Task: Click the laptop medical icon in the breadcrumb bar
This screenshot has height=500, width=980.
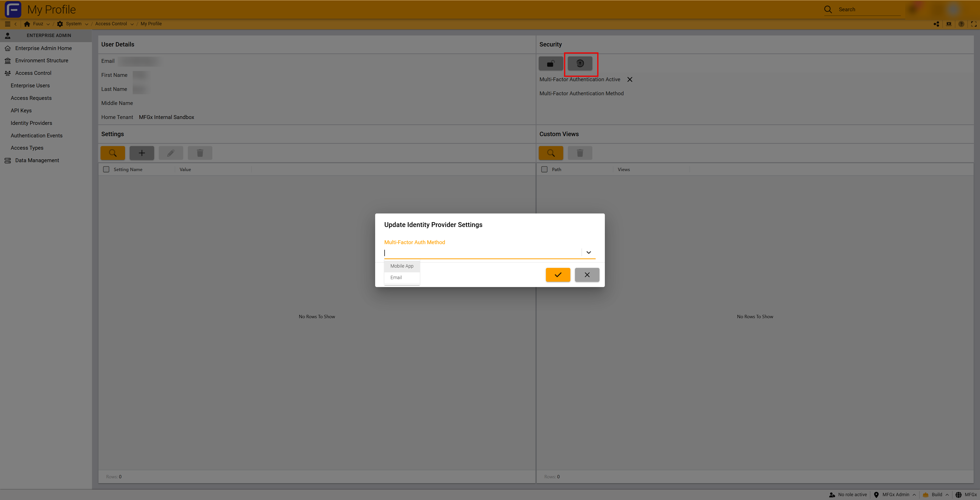Action: [949, 24]
